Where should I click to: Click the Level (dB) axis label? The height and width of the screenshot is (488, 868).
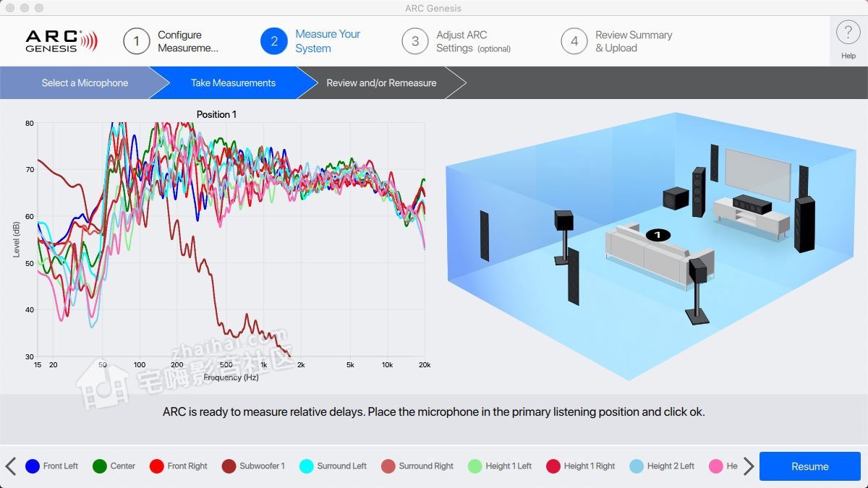tap(17, 238)
